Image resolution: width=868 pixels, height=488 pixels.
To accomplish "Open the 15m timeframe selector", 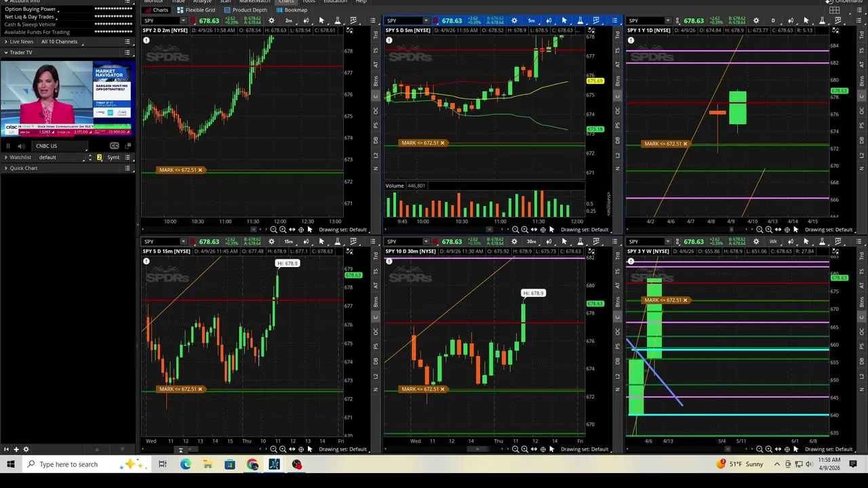I will pos(289,241).
